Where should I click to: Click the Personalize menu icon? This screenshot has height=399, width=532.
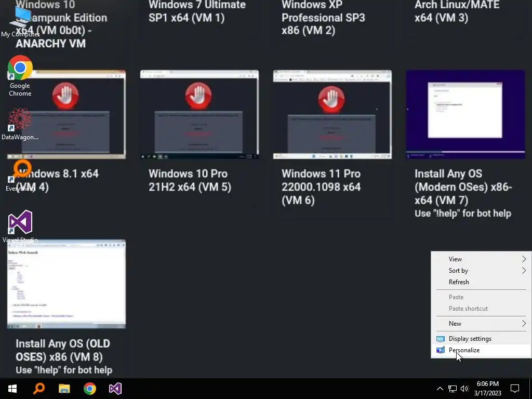[441, 350]
